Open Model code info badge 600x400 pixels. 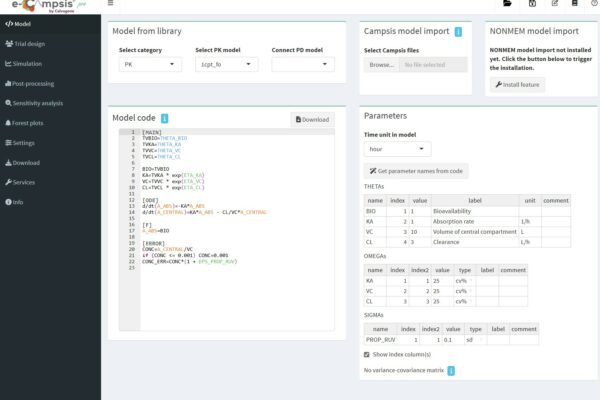[x=164, y=118]
